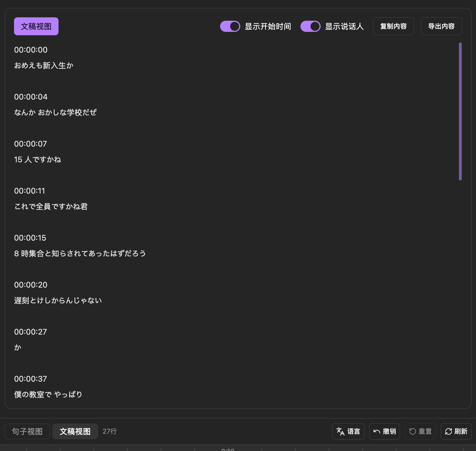The width and height of the screenshot is (476, 451).
Task: Click the 撤销 undo icon button
Action: coord(384,431)
